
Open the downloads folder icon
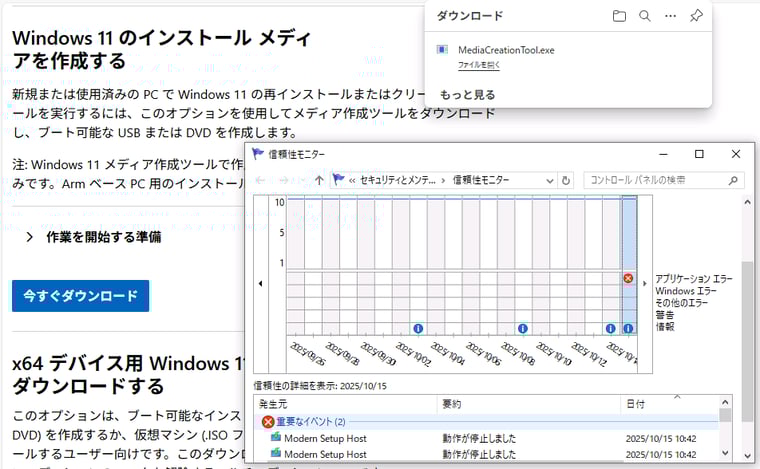pos(619,16)
